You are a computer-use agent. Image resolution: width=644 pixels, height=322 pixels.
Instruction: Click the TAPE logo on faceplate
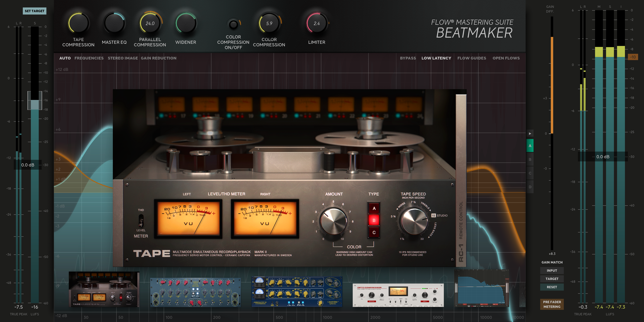[x=152, y=254]
